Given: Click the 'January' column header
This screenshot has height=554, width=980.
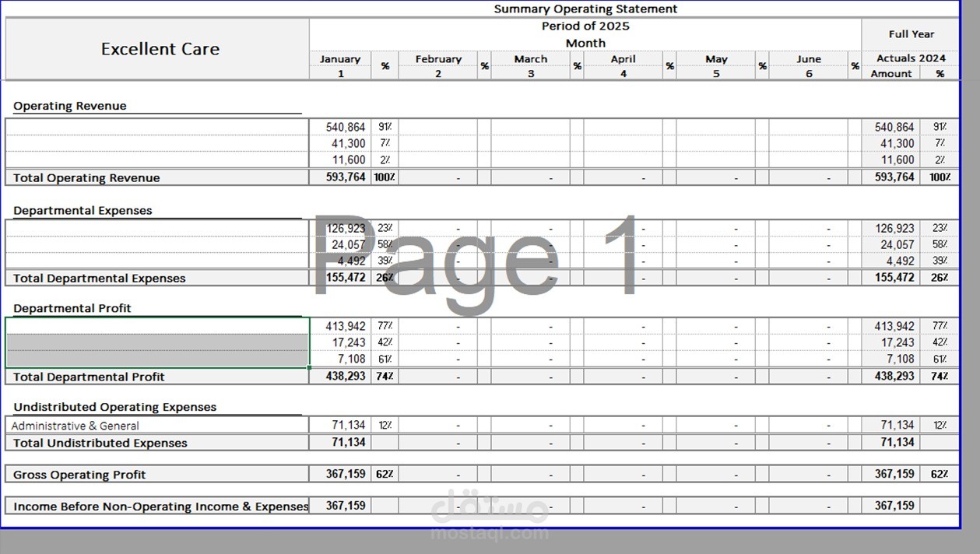Looking at the screenshot, I should click(340, 59).
